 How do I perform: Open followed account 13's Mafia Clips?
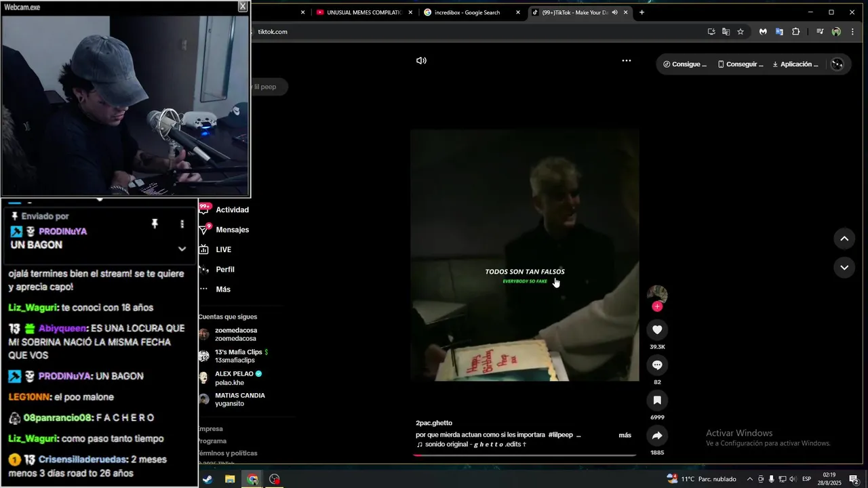[x=233, y=356]
